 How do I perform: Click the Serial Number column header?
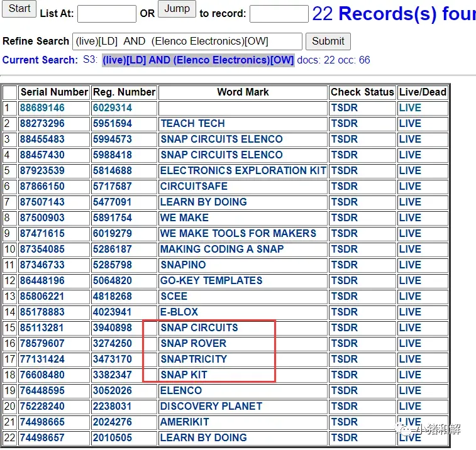[54, 92]
